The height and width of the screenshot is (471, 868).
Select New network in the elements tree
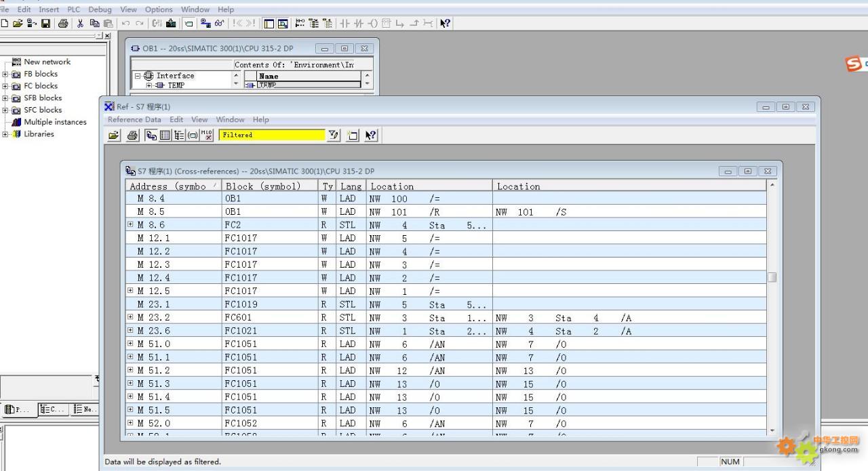coord(47,62)
